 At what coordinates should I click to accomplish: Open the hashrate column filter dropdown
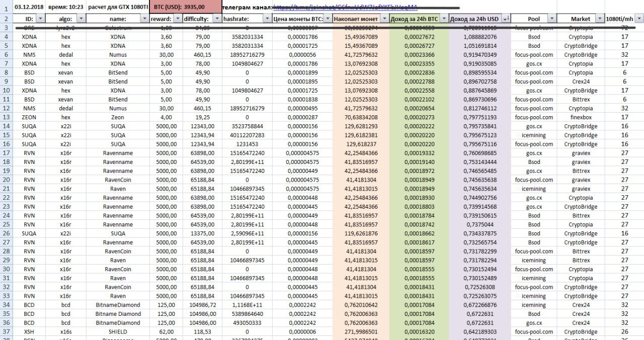[x=267, y=19]
